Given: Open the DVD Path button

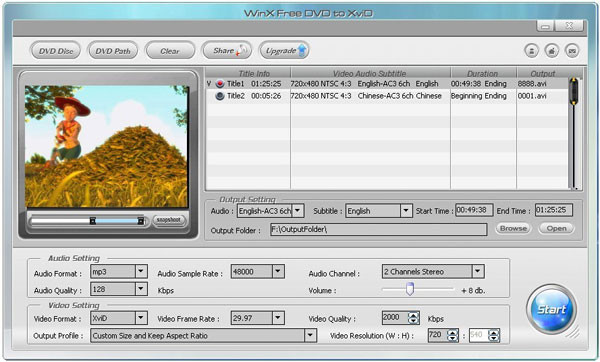Looking at the screenshot, I should coord(113,51).
